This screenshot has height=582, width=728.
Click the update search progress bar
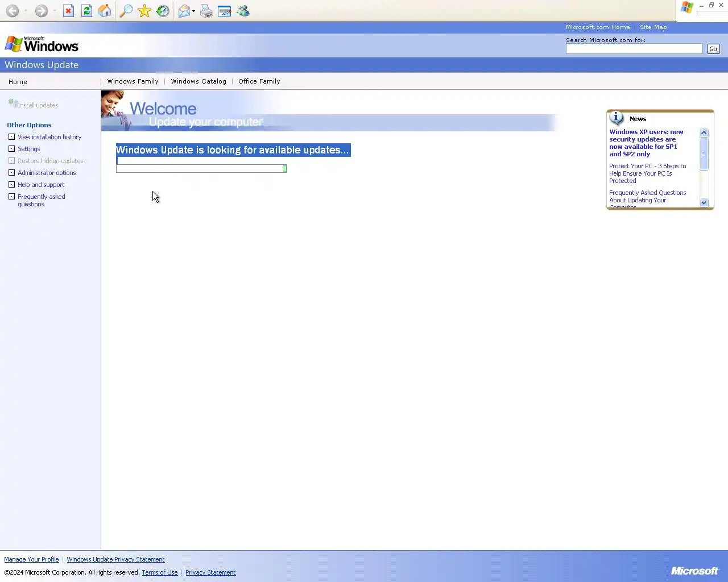tap(201, 168)
